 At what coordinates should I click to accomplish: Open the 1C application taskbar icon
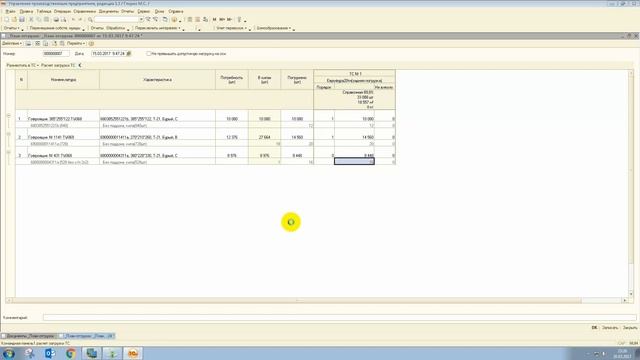click(x=133, y=353)
